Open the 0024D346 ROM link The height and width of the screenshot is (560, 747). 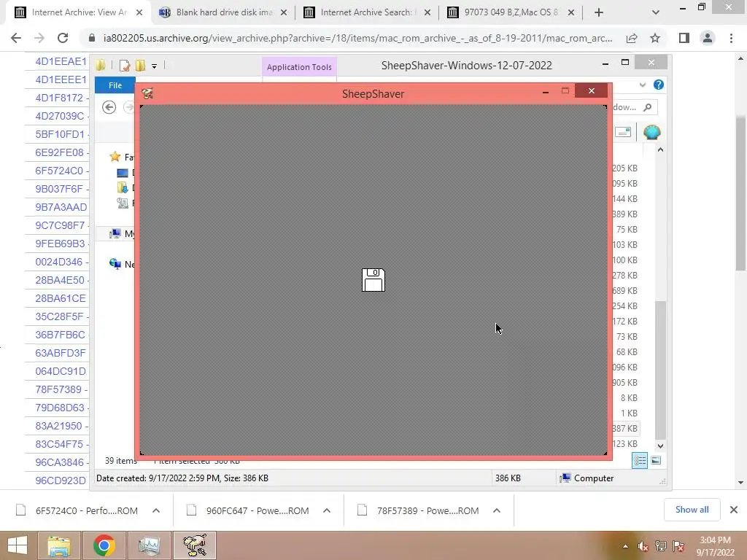tap(59, 262)
